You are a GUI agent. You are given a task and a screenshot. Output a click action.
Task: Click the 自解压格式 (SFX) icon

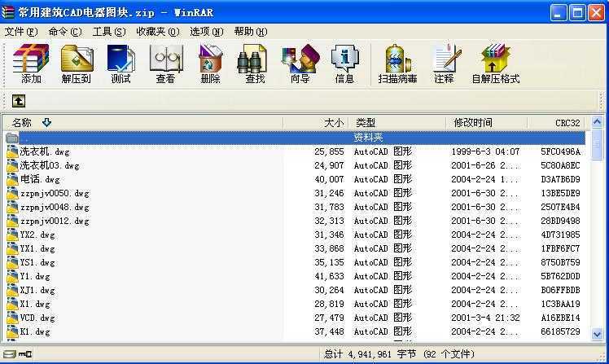click(495, 64)
